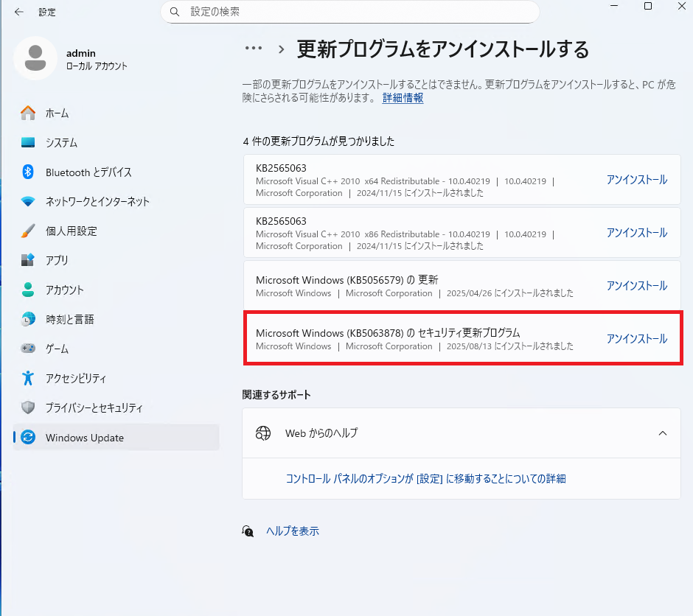This screenshot has height=616, width=693.
Task: Click the システム monitor icon
Action: 28,142
